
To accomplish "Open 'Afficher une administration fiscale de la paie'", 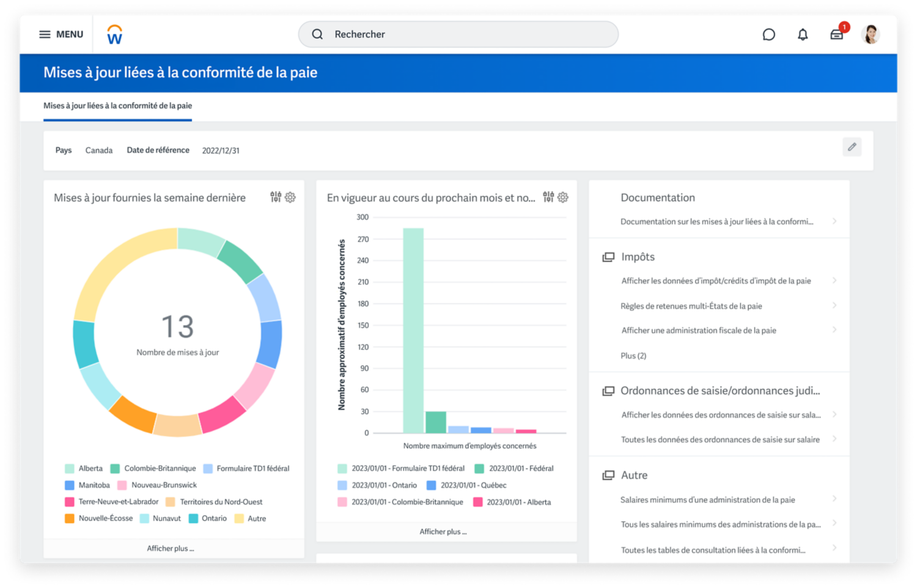I will (x=699, y=331).
